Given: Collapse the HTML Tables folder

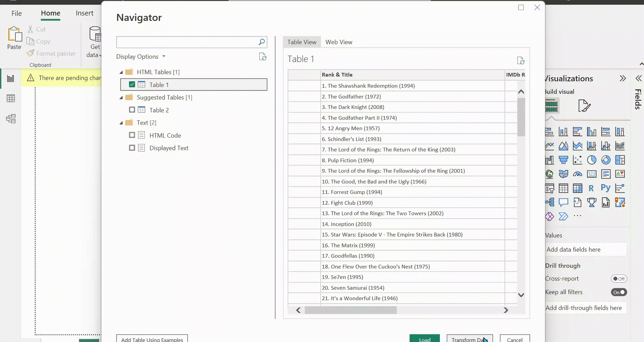Looking at the screenshot, I should (x=121, y=72).
